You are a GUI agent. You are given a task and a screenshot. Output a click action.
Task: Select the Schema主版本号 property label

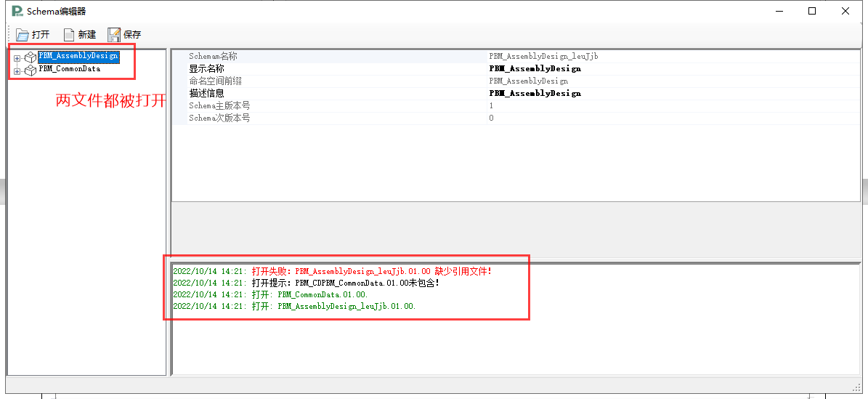pos(219,105)
